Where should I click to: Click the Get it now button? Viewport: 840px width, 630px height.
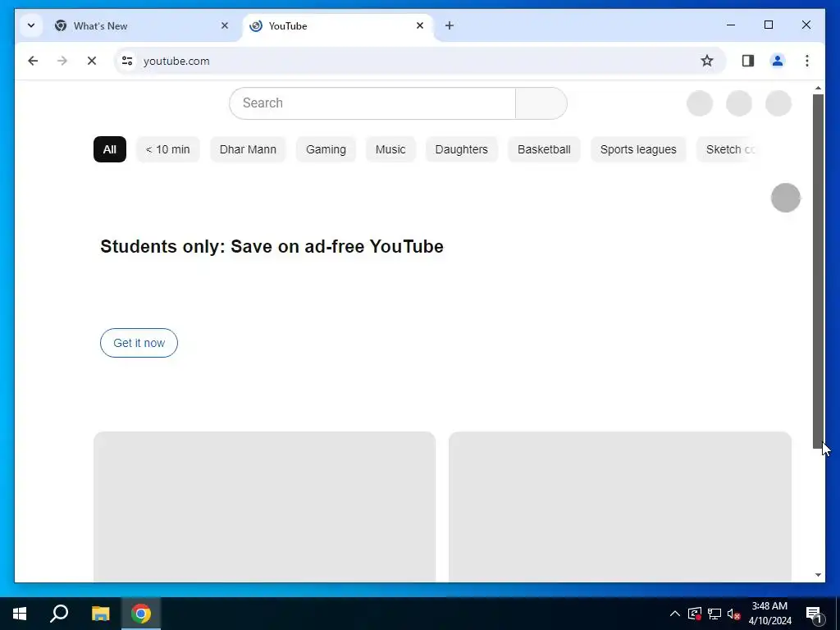tap(139, 343)
